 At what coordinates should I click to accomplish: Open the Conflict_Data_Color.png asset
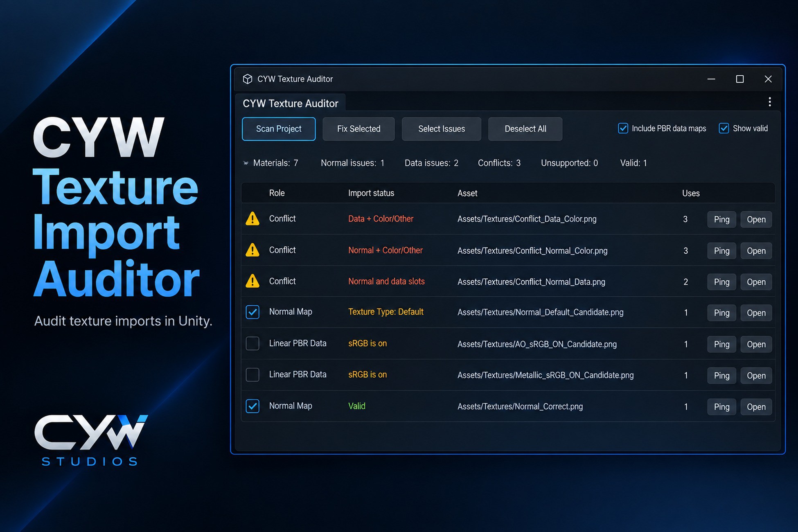[x=756, y=219]
